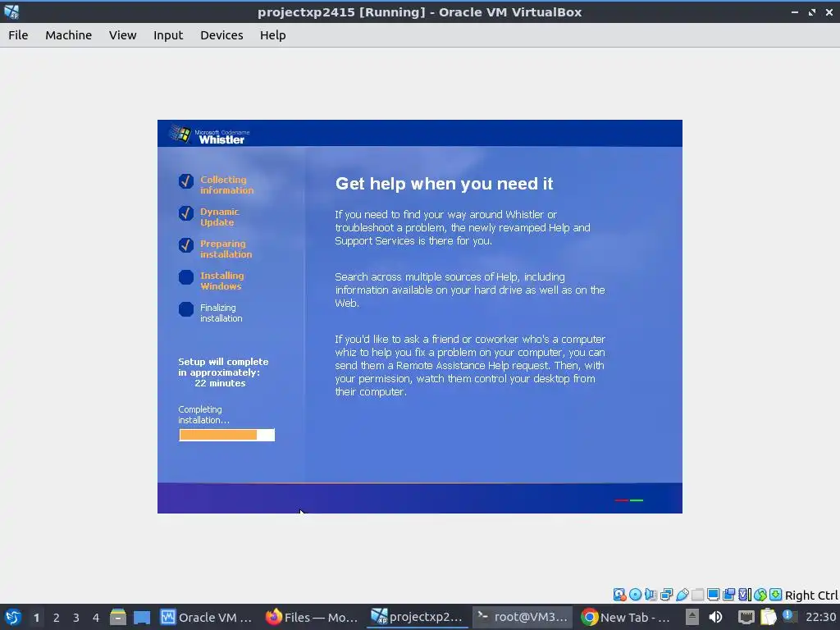
Task: Click the optical disc status icon
Action: pyautogui.click(x=636, y=595)
